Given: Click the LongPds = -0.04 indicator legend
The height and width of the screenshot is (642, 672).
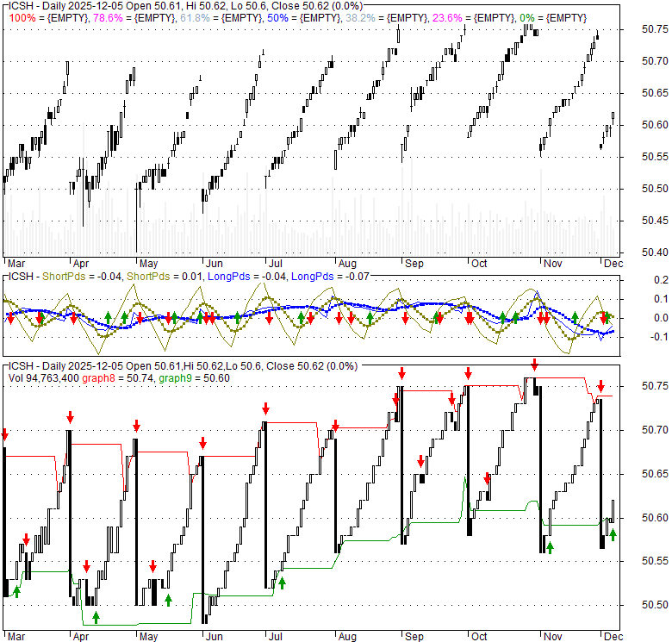Looking at the screenshot, I should click(x=247, y=277).
